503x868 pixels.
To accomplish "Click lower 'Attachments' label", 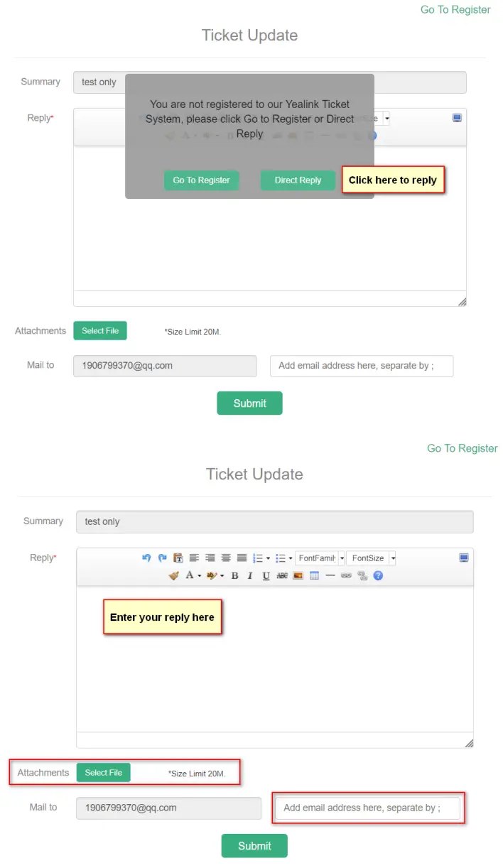I will (43, 773).
